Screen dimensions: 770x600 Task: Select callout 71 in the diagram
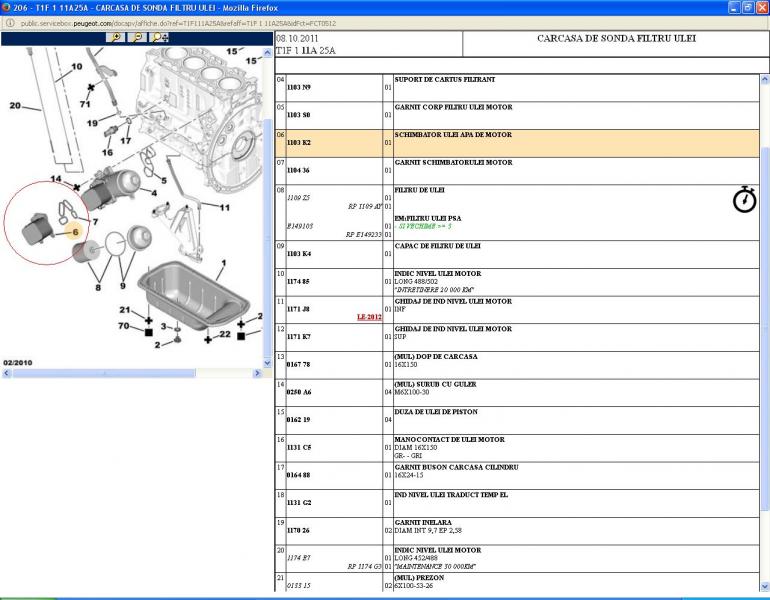pos(85,104)
